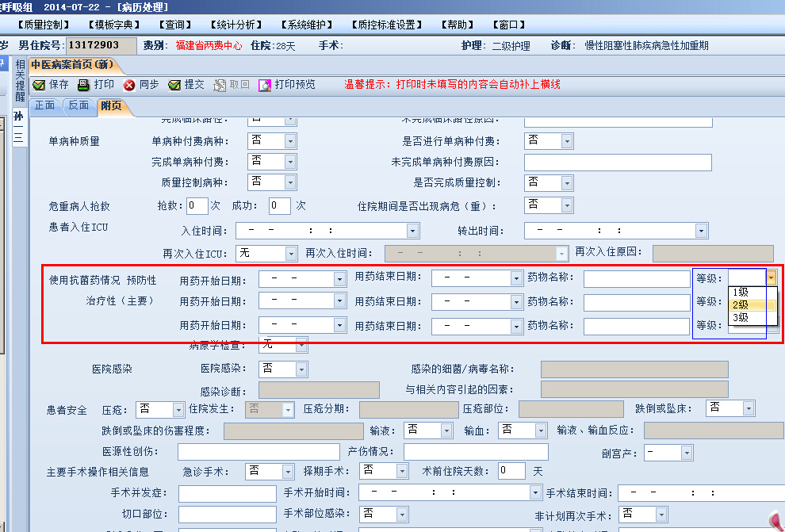Choose 2级 in the 等级 dropdown list
The height and width of the screenshot is (532, 785).
pyautogui.click(x=752, y=304)
